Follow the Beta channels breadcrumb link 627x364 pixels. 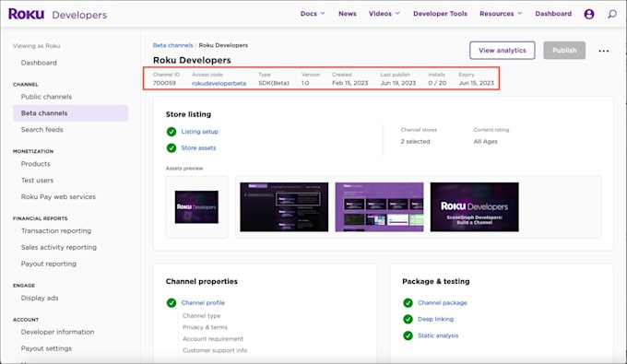point(172,45)
